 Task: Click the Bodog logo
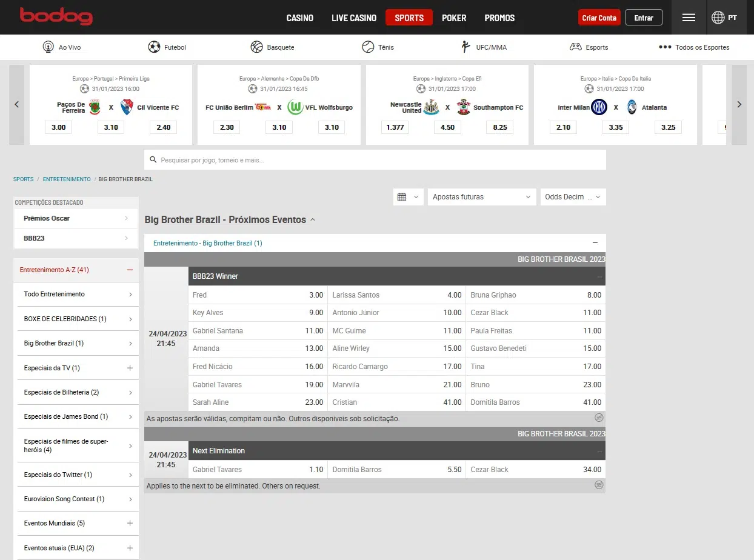point(56,16)
